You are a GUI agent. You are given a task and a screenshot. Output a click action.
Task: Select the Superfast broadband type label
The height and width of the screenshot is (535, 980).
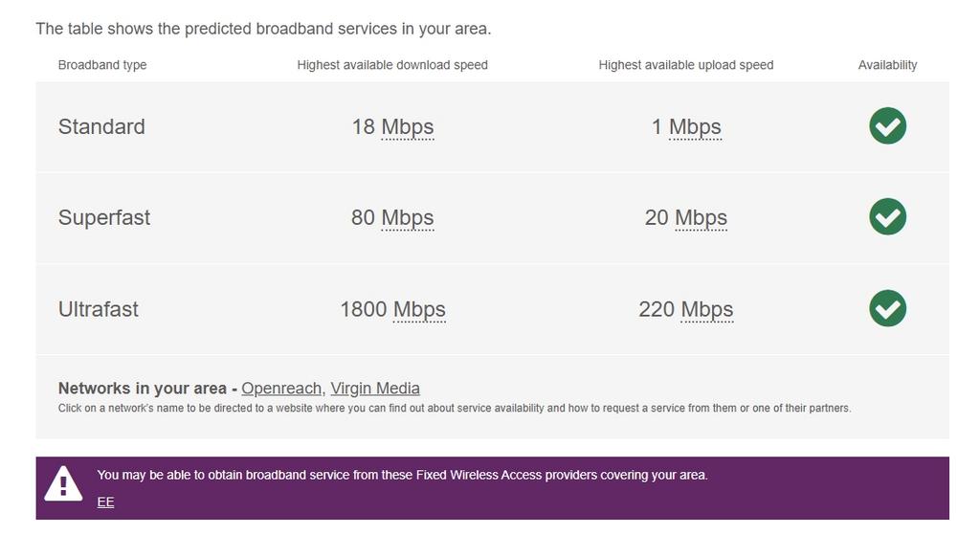click(x=104, y=218)
